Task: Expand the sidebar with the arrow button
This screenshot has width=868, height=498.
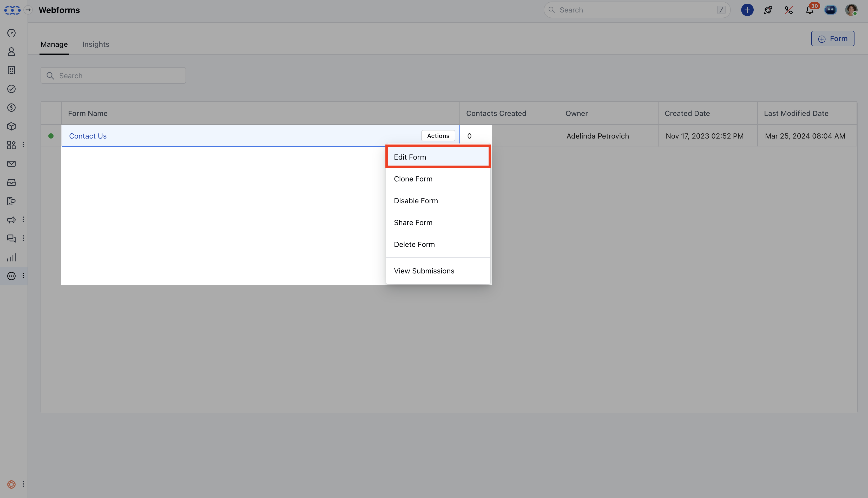Action: 28,10
